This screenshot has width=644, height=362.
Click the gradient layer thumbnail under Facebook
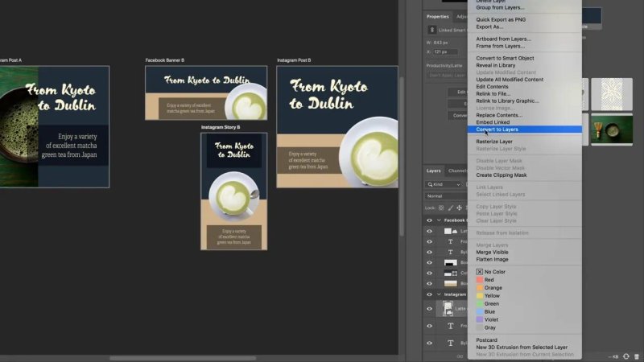(451, 283)
